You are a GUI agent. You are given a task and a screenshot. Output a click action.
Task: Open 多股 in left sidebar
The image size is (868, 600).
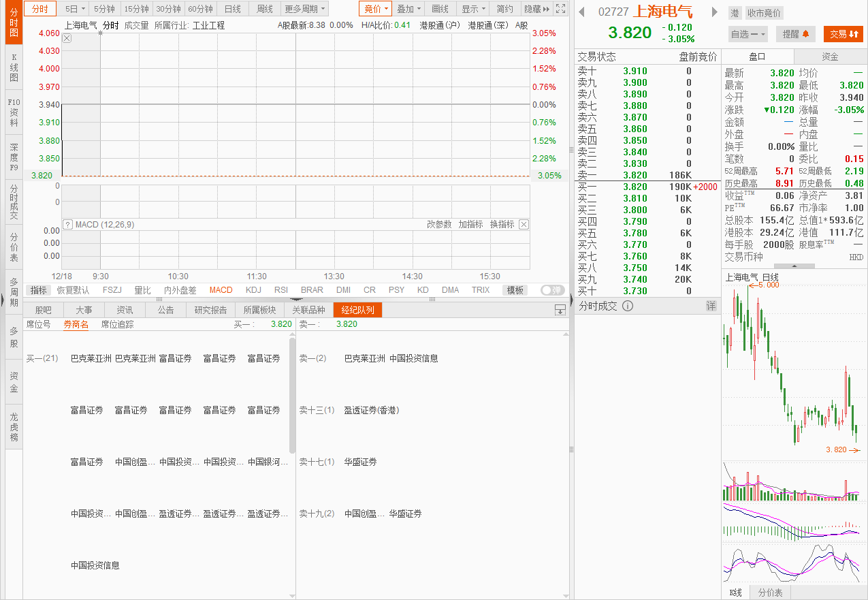(14, 337)
